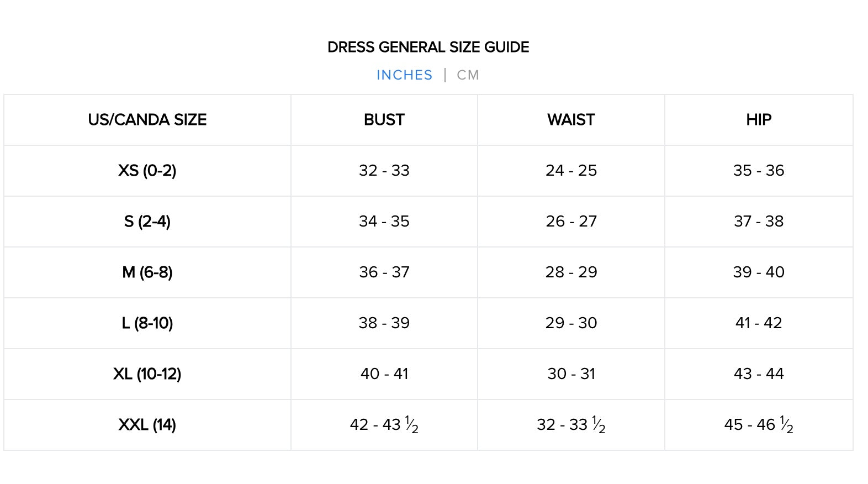Switch to the CM unit tab
The width and height of the screenshot is (868, 484).
click(468, 75)
